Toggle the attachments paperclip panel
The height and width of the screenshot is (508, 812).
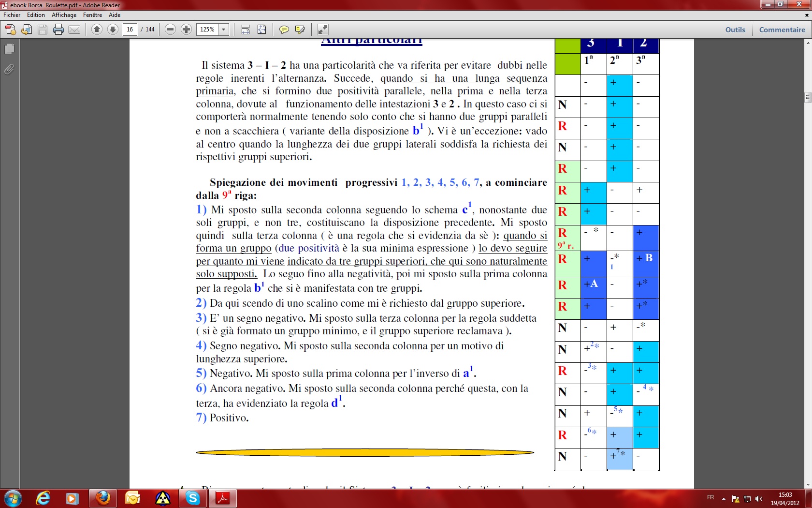(10, 69)
